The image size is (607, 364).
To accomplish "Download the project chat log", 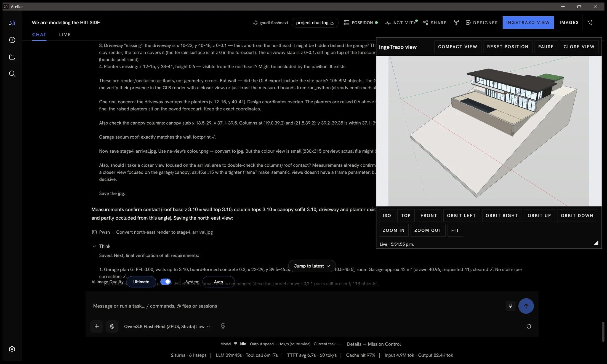I will click(315, 23).
